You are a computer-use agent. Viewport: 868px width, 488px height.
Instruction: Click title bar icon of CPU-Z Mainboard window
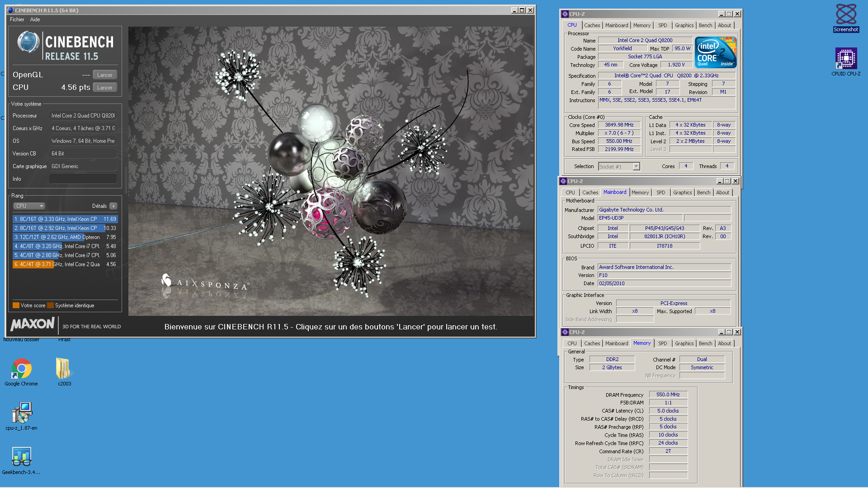563,181
